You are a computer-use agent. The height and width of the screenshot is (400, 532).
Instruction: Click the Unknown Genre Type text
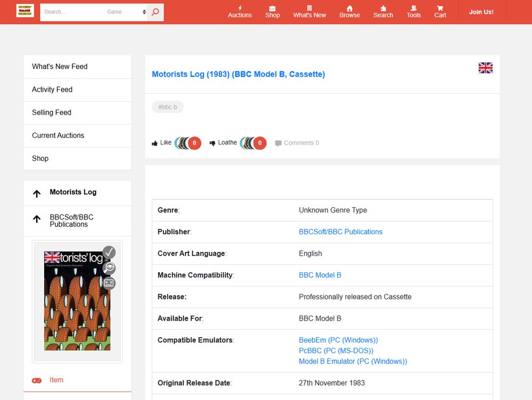point(333,210)
